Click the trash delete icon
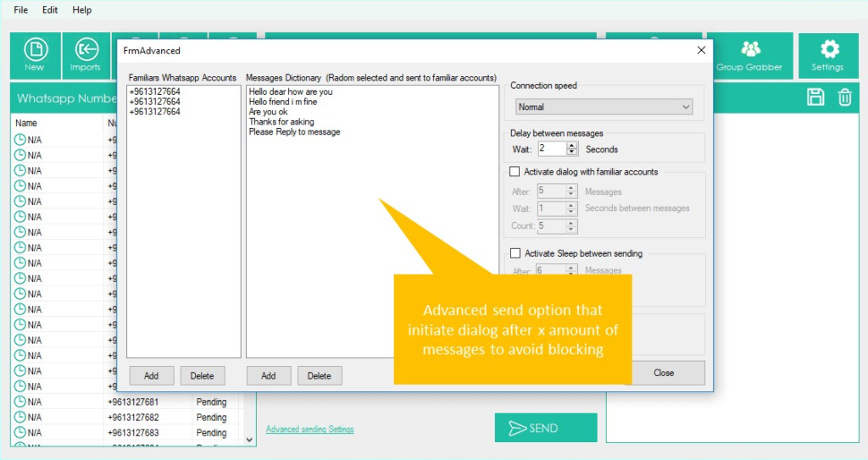Screen dimensions: 868x460 coord(844,97)
